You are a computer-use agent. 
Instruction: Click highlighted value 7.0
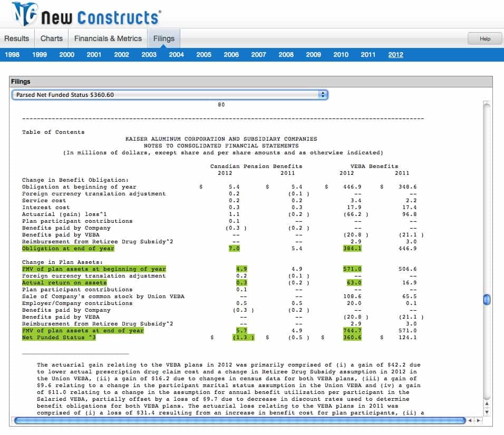click(234, 249)
